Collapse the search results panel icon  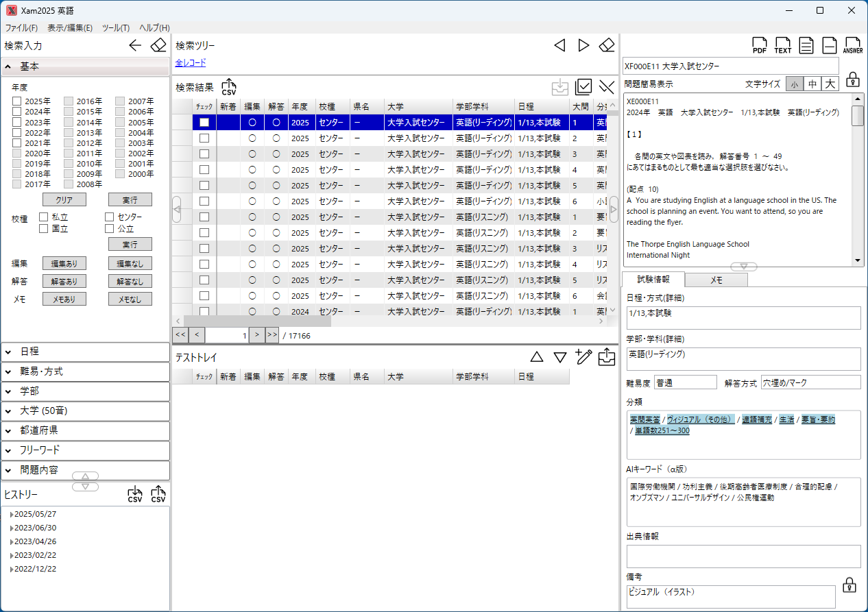point(606,86)
